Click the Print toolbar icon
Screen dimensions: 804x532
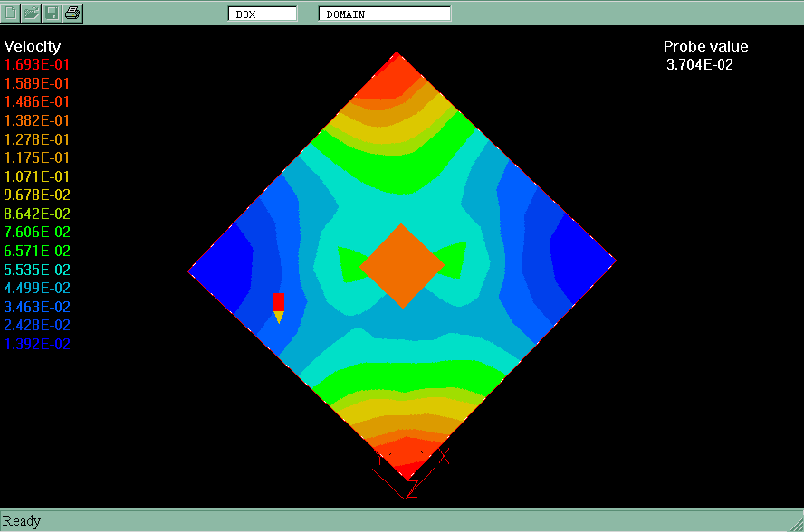[x=73, y=13]
